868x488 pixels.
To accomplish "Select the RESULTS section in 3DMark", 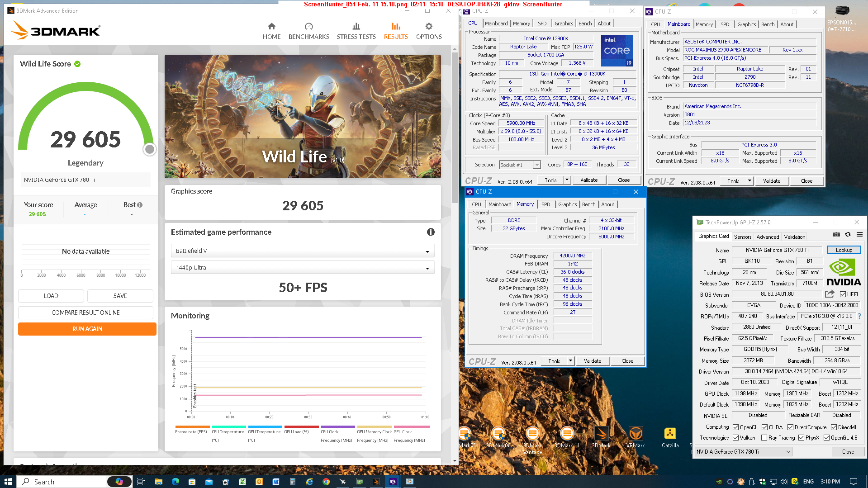I will pos(396,31).
